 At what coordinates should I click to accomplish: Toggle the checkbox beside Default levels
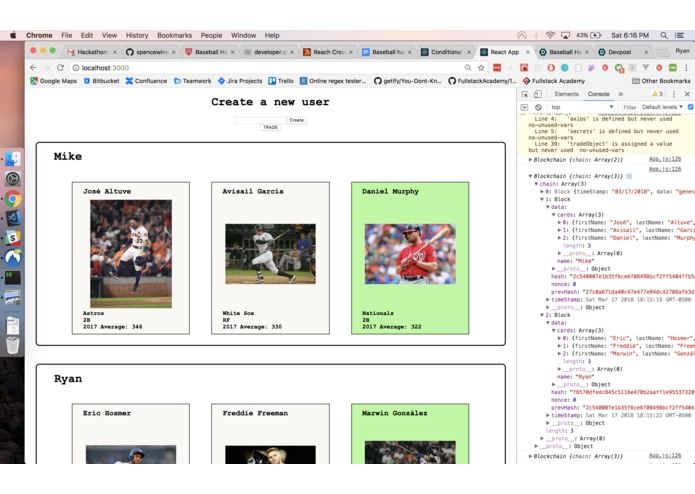click(x=691, y=107)
